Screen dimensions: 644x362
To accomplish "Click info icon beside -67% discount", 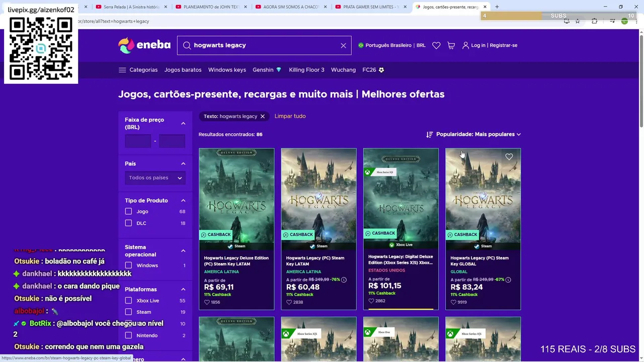I will tap(508, 280).
